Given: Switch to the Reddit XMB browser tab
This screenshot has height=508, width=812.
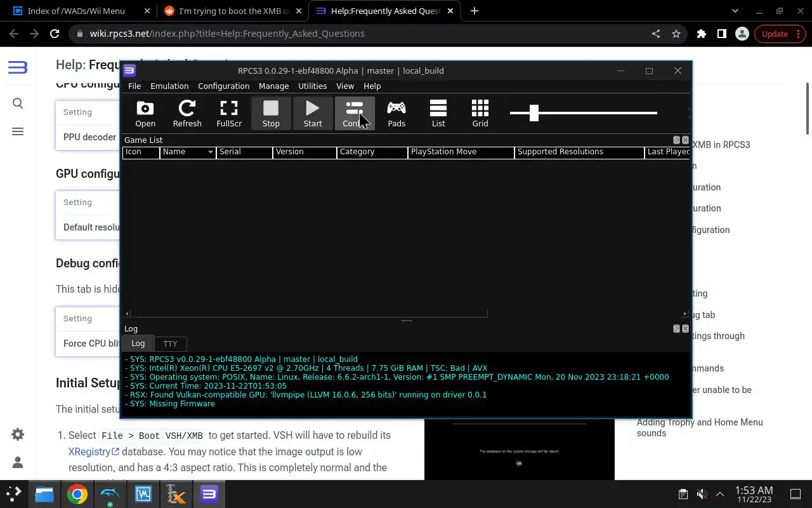Looking at the screenshot, I should coord(232,11).
